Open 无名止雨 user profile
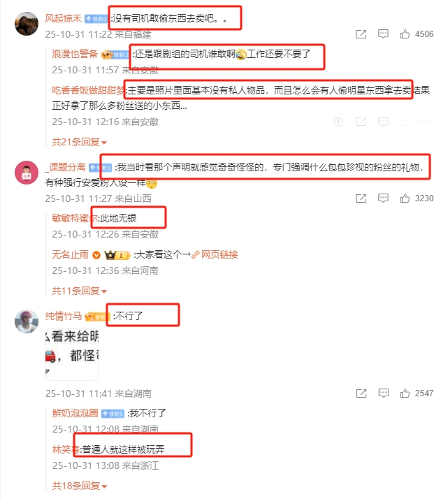The height and width of the screenshot is (499, 448). (70, 254)
